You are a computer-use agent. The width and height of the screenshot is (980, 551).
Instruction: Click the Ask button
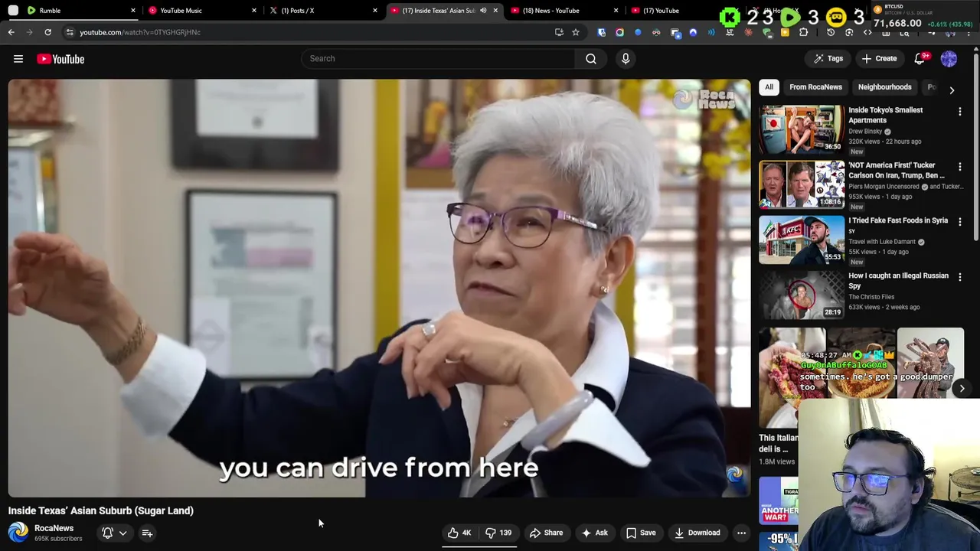[594, 533]
